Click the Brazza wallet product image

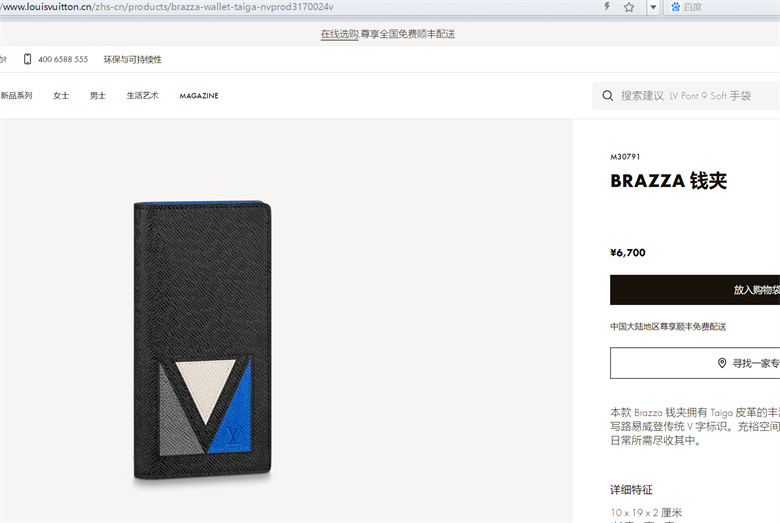tap(202, 340)
